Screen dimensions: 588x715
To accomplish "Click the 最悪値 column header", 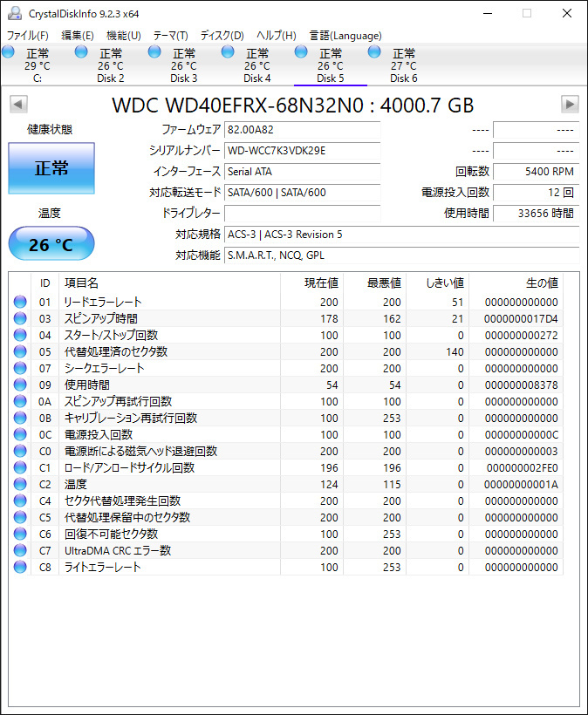I will coord(374,283).
